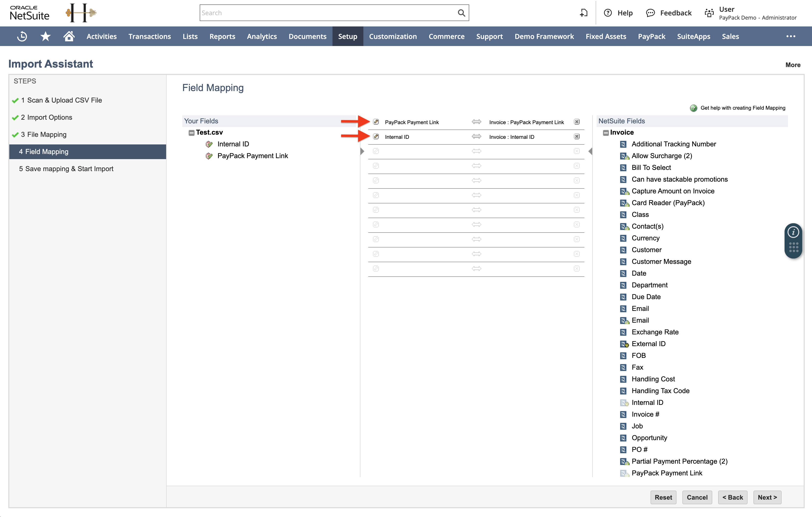Go back with the < Back button
Image resolution: width=812 pixels, height=517 pixels.
coord(732,497)
